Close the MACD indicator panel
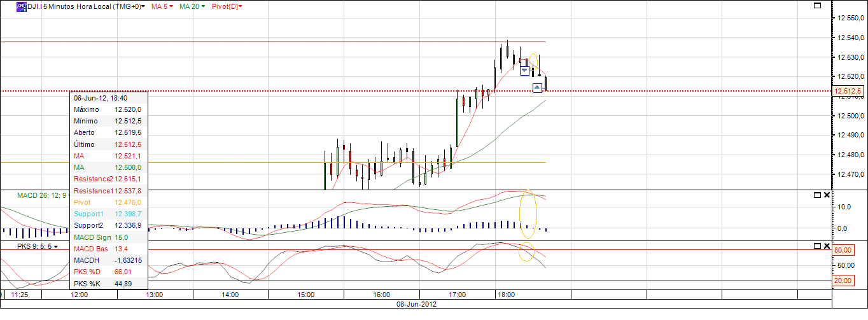The height and width of the screenshot is (320, 868). (x=827, y=195)
